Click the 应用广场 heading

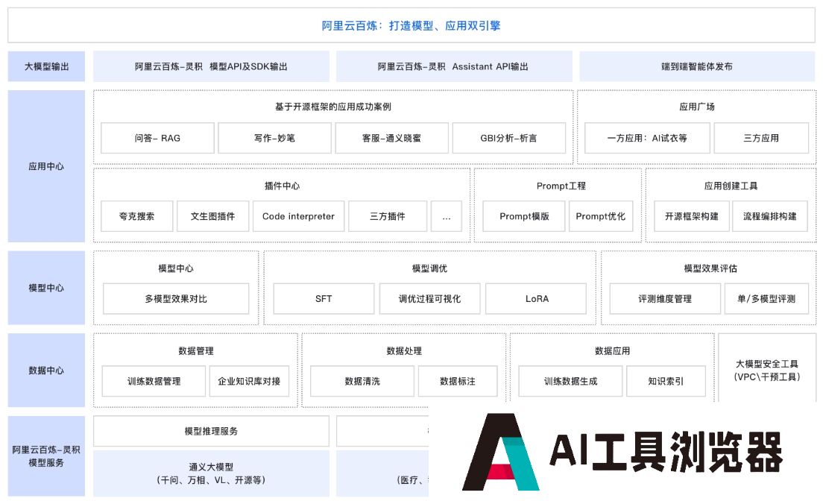coord(696,107)
